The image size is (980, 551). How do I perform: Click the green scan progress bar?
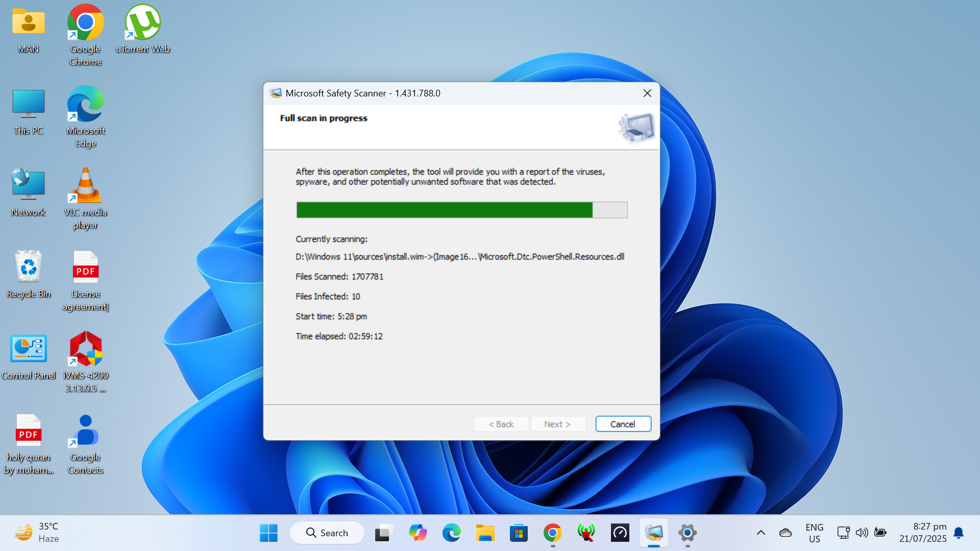pyautogui.click(x=444, y=210)
